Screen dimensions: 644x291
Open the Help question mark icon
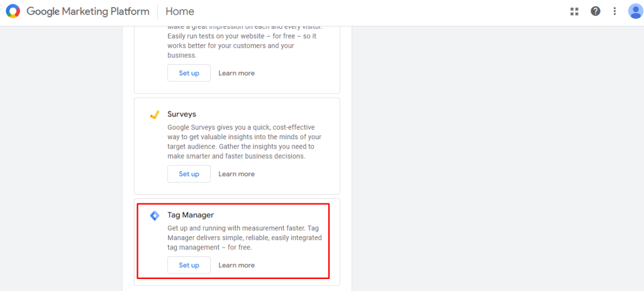tap(595, 11)
